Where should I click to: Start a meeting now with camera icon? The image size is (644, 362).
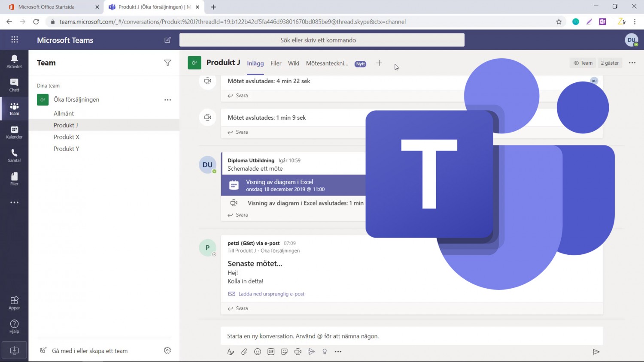(x=298, y=352)
